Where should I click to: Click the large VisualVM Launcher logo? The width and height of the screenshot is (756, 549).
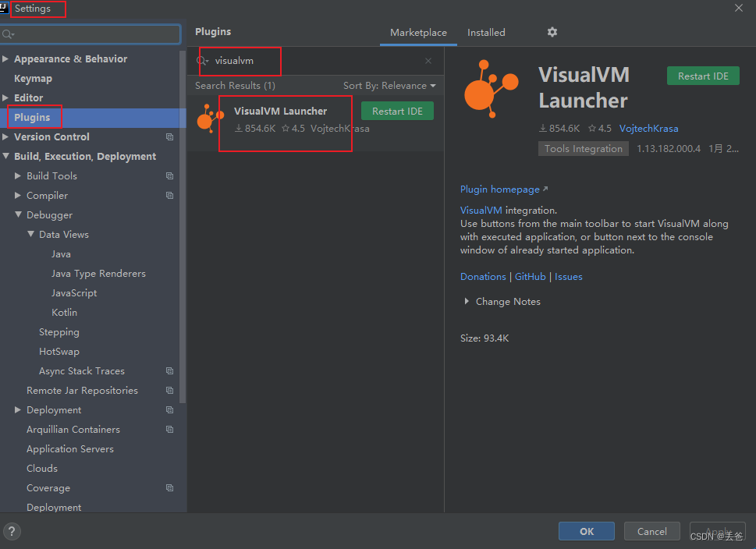tap(491, 89)
